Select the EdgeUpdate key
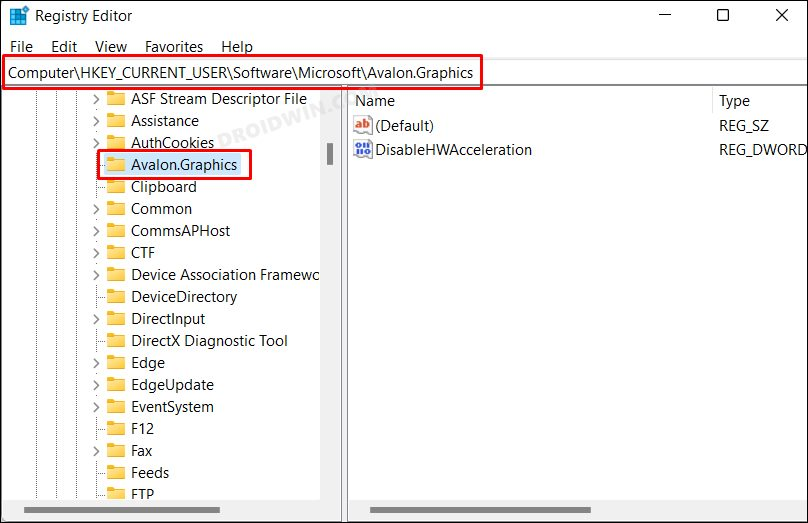808x523 pixels. pyautogui.click(x=172, y=385)
